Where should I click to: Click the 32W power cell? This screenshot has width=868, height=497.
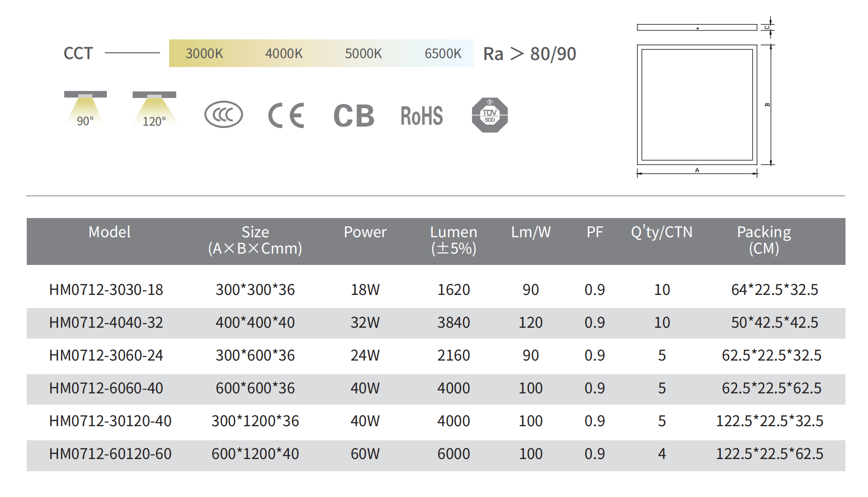pos(365,323)
